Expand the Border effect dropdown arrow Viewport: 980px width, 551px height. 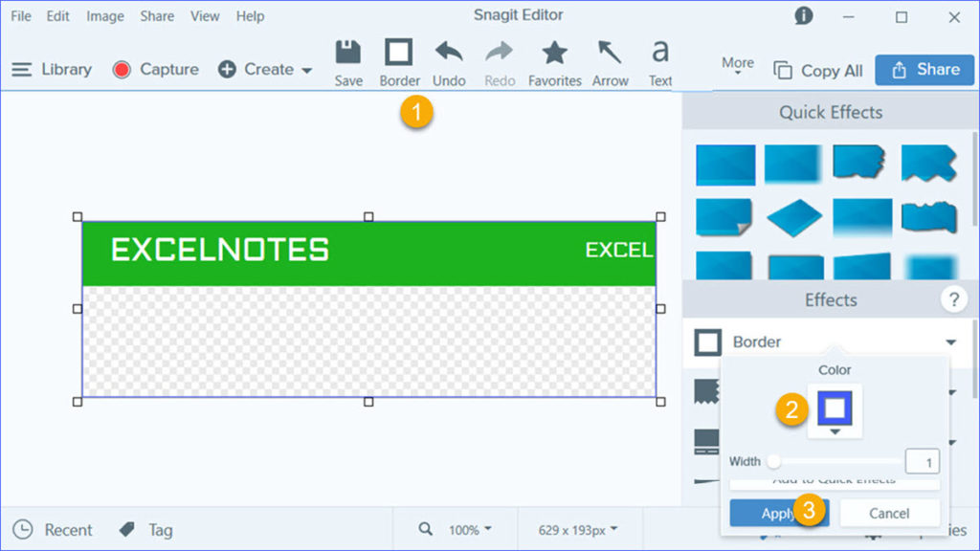click(x=950, y=342)
